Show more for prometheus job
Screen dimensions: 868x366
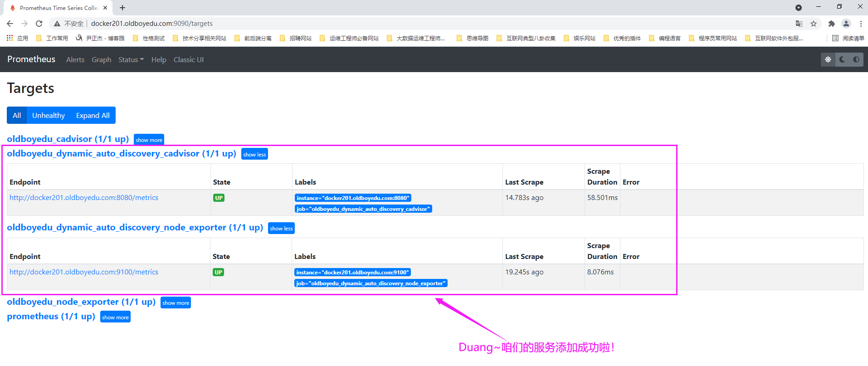click(115, 317)
